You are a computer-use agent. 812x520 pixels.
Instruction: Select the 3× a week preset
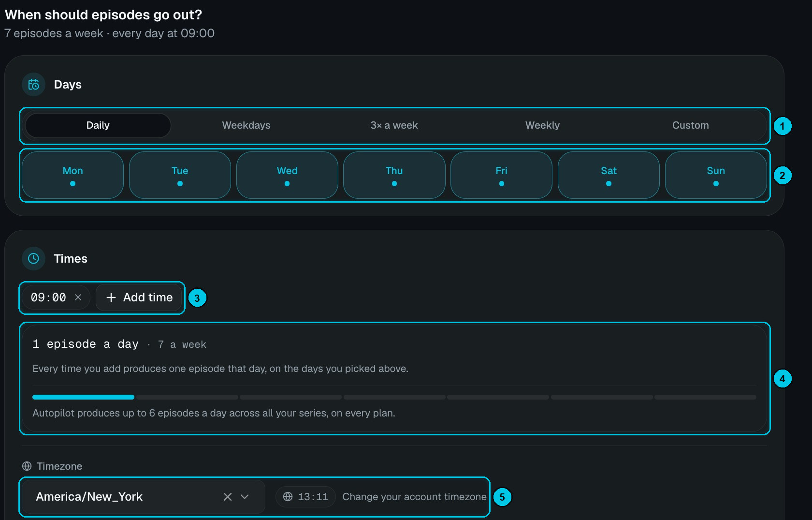coord(394,125)
